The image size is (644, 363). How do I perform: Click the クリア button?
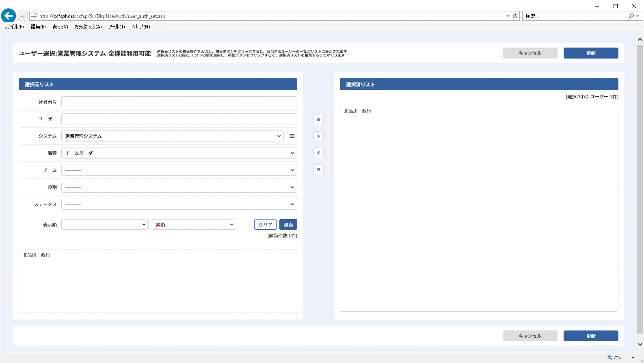[x=265, y=225]
